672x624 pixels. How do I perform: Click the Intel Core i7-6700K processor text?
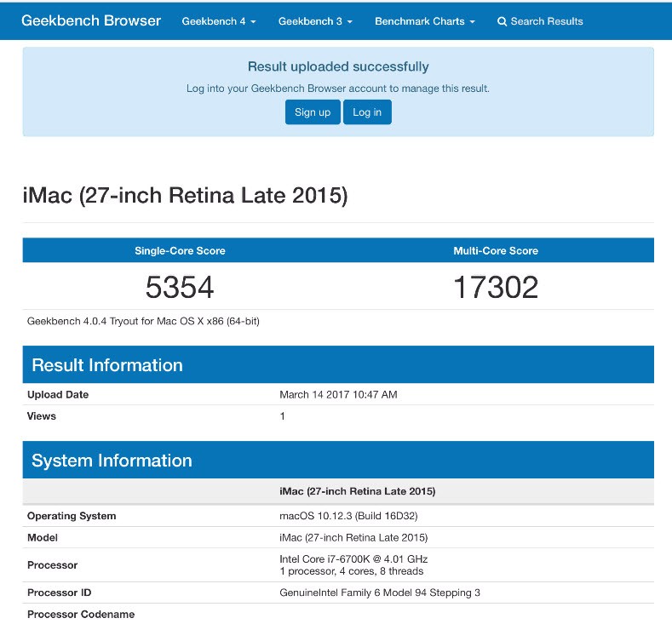[353, 559]
